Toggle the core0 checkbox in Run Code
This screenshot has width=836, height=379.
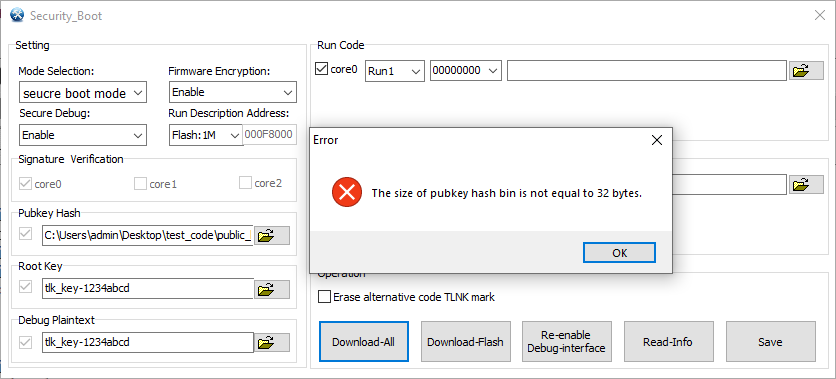(321, 69)
